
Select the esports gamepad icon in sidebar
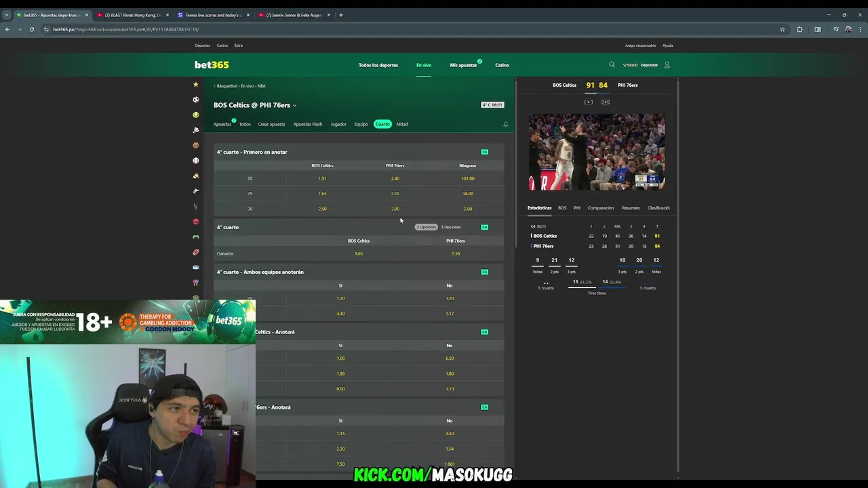pyautogui.click(x=196, y=237)
